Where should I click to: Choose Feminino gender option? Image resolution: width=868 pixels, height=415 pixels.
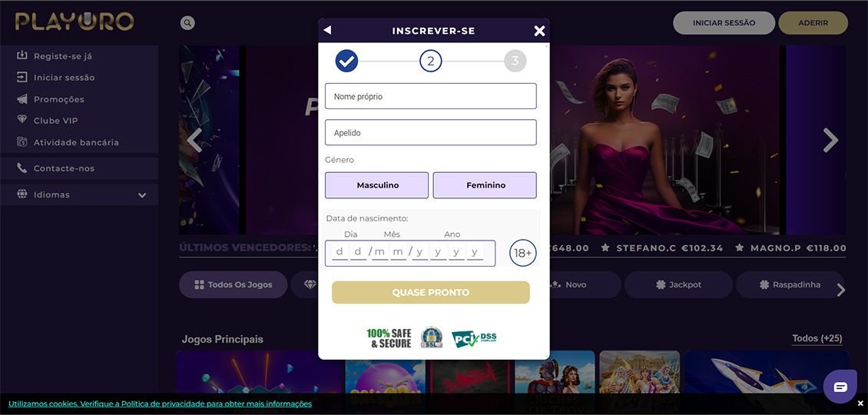click(485, 185)
